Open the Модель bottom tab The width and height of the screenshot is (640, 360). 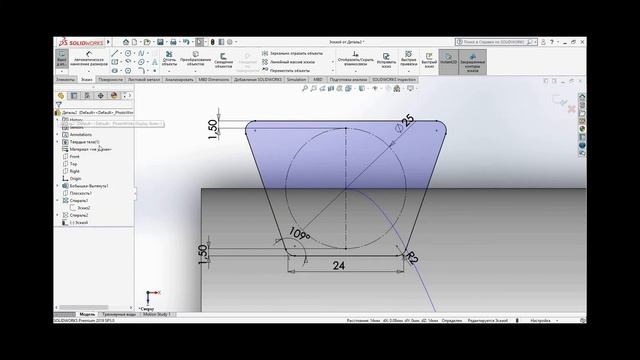[x=87, y=314]
